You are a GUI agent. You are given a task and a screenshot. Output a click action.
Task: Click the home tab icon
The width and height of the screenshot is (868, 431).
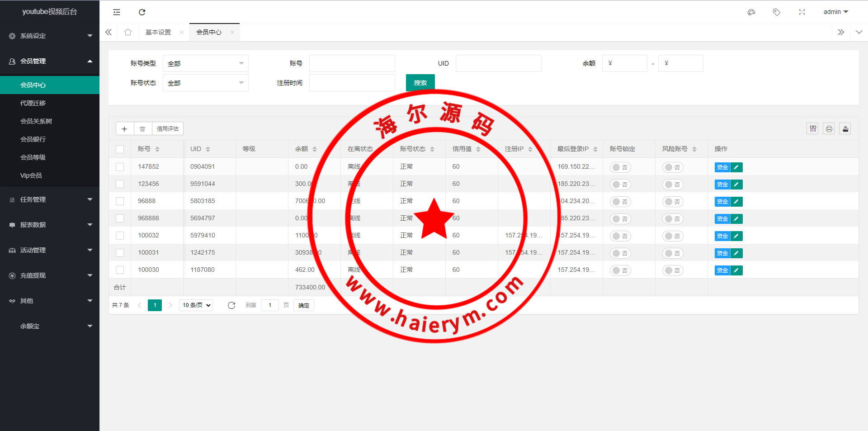(128, 32)
